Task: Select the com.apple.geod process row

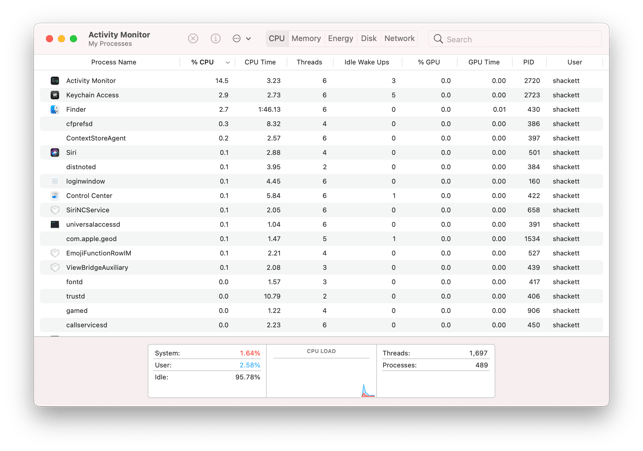Action: tap(321, 239)
